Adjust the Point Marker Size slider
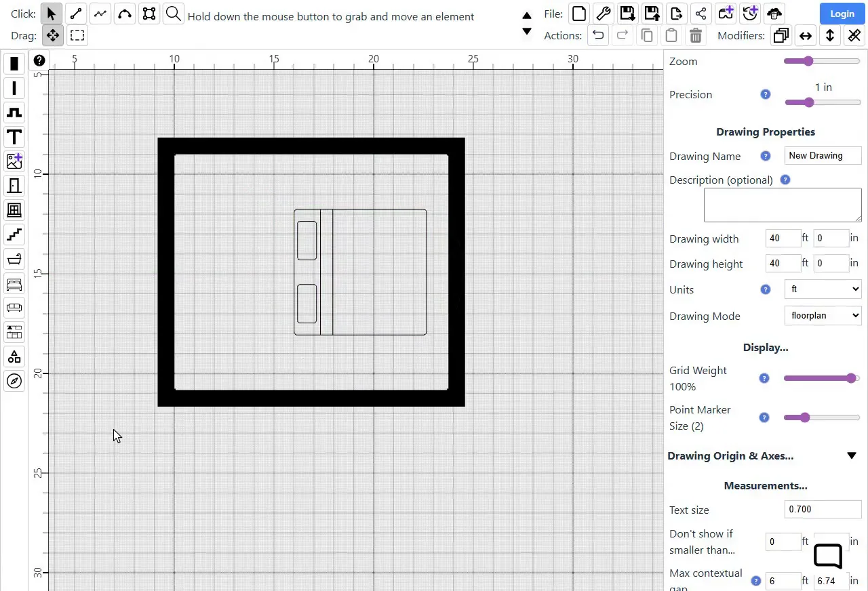Screen dimensions: 868x591 click(x=822, y=417)
